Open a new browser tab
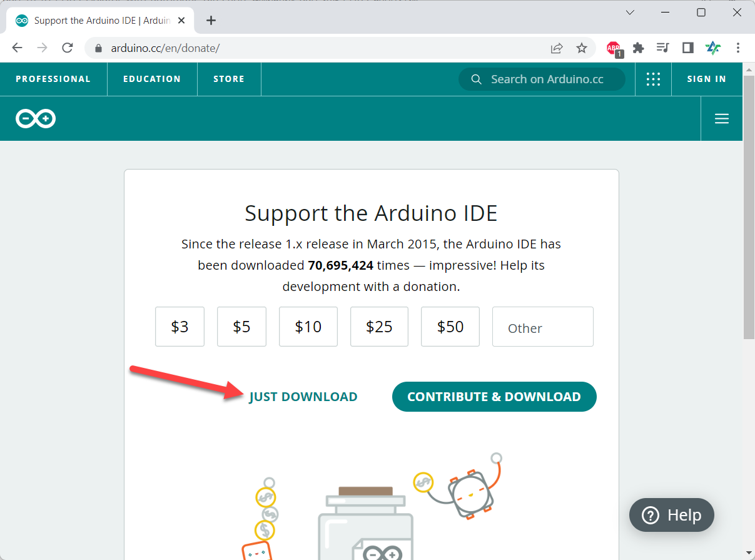This screenshot has width=755, height=560. pos(211,21)
